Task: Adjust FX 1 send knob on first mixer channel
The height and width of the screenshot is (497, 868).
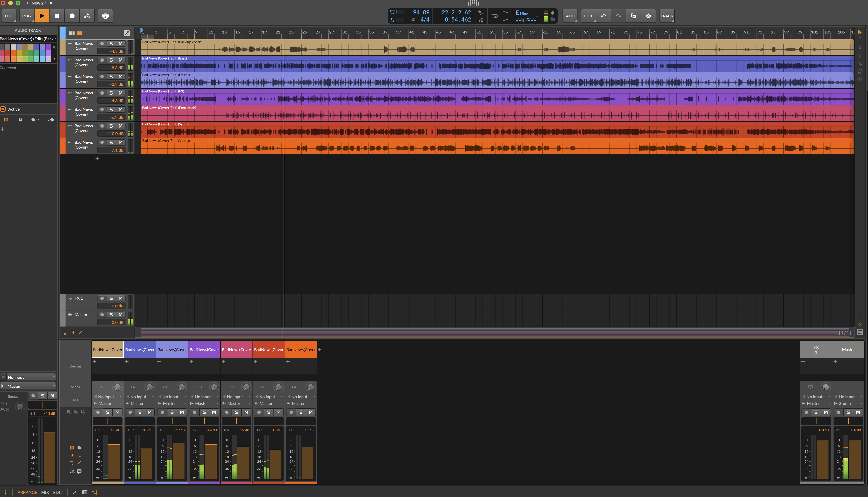Action: [x=117, y=387]
